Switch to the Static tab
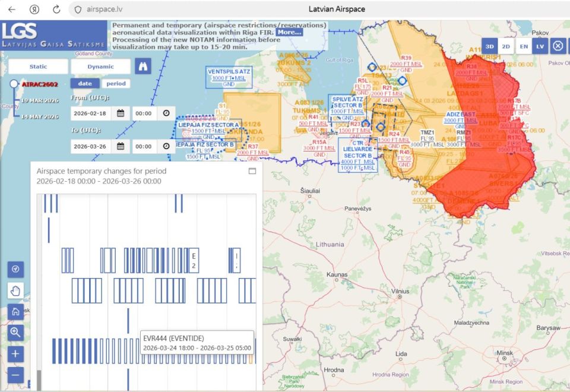This screenshot has height=392, width=570. click(38, 67)
